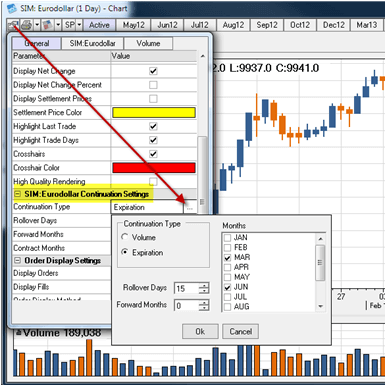385x385 pixels.
Task: Click the chart window's title bar icon
Action: tap(12, 8)
